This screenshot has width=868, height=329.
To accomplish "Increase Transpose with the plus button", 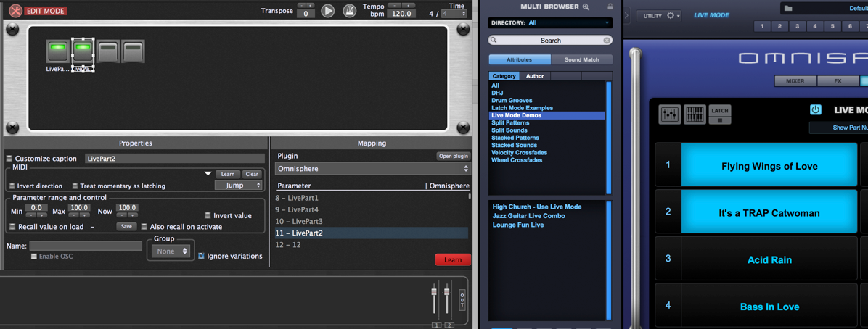I will click(311, 6).
